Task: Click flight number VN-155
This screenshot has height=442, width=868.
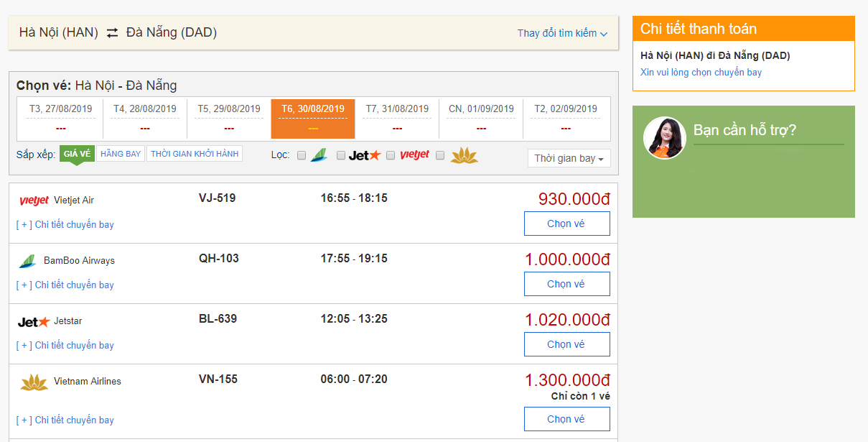Action: point(218,379)
